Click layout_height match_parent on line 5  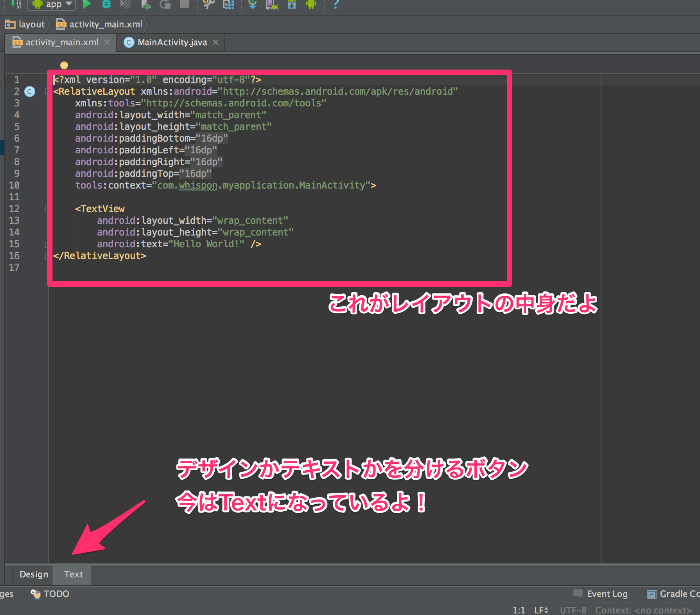[x=173, y=127]
